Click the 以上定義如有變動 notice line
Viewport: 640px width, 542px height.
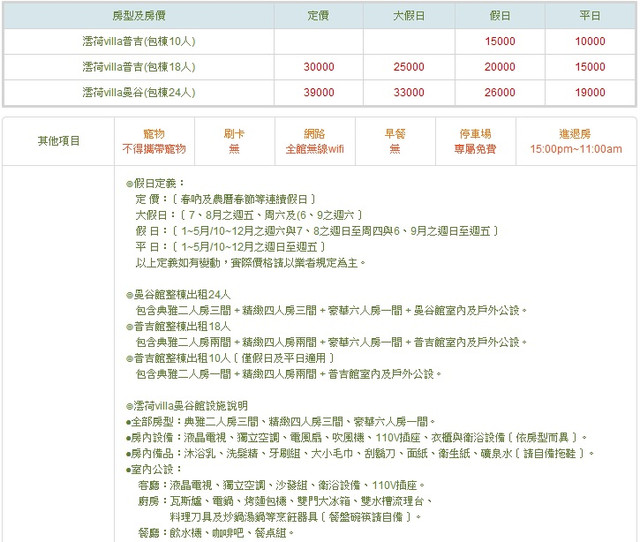point(251,263)
